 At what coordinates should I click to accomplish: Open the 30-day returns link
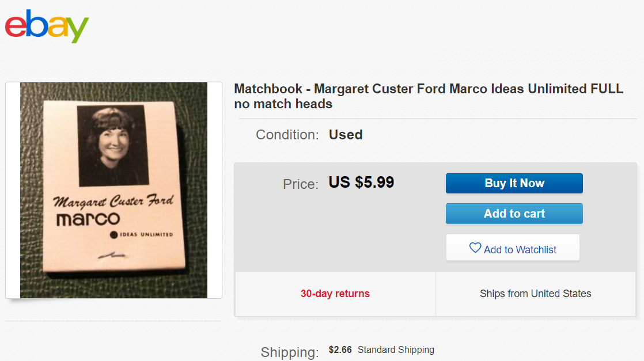[335, 294]
